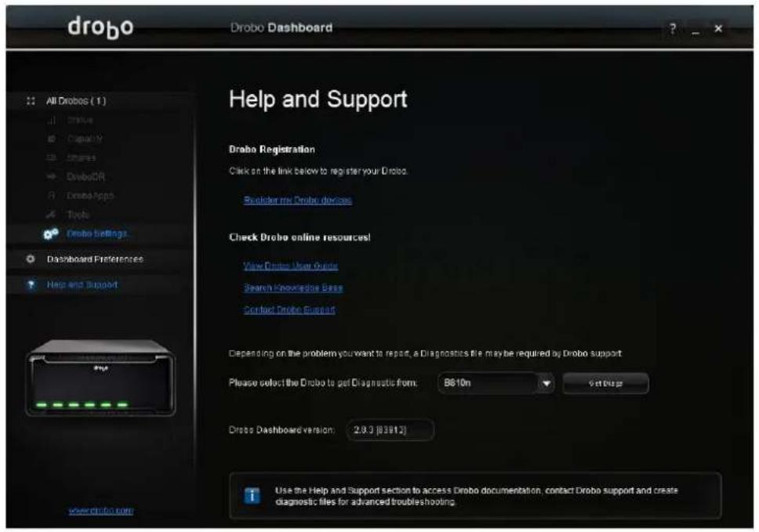Click the dropdown arrow next to B810n

point(546,383)
